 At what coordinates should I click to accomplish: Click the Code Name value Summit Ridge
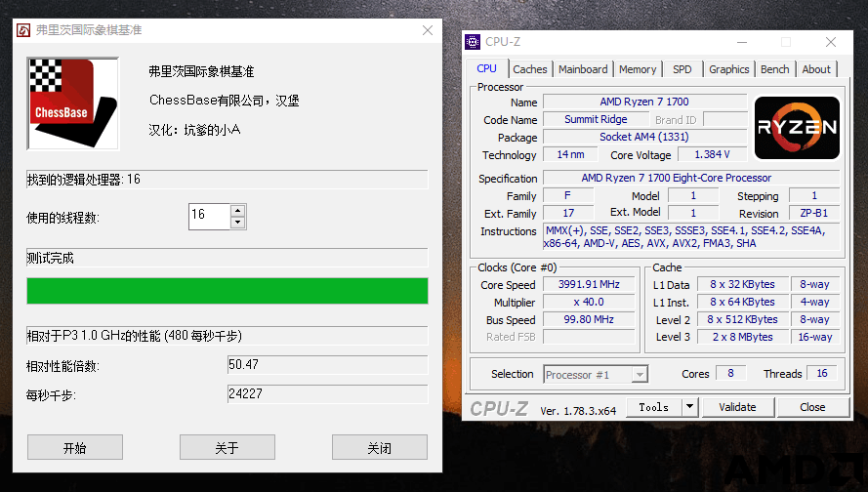[596, 119]
